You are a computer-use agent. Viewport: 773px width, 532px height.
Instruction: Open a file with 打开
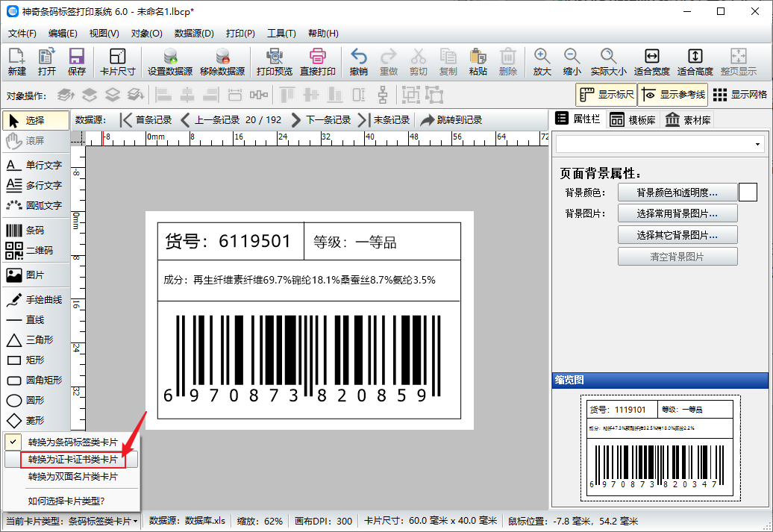[47, 62]
